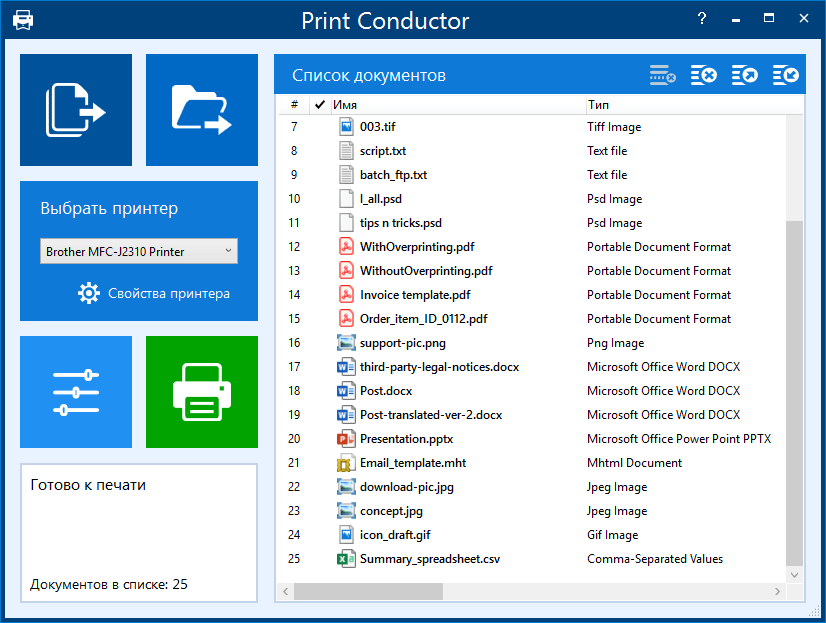Click the scroll down arrow
826x623 pixels.
[x=794, y=575]
